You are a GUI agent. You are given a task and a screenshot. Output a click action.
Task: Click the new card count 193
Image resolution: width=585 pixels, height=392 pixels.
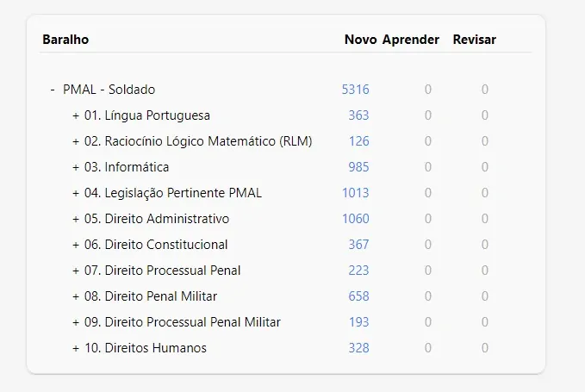tap(359, 322)
